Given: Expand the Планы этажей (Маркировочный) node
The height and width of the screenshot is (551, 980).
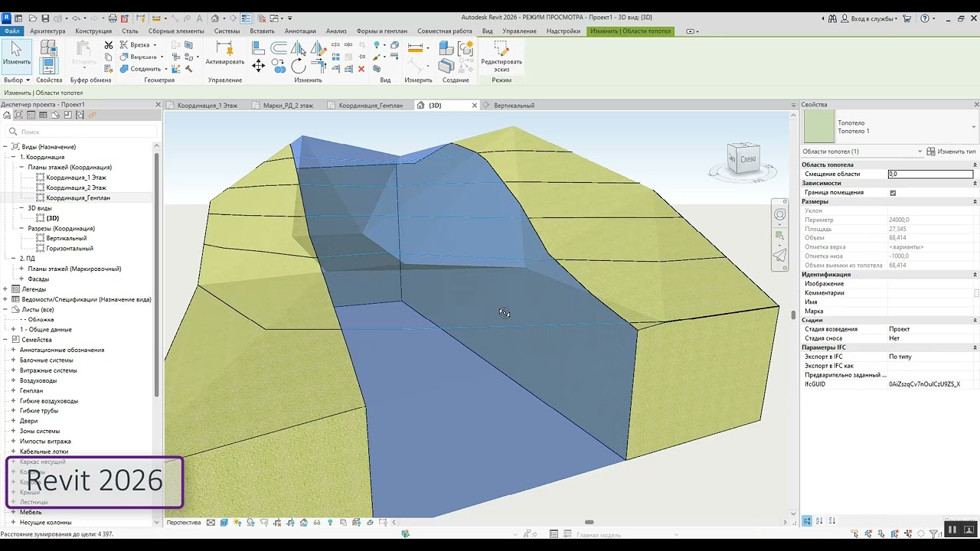Looking at the screenshot, I should (21, 269).
